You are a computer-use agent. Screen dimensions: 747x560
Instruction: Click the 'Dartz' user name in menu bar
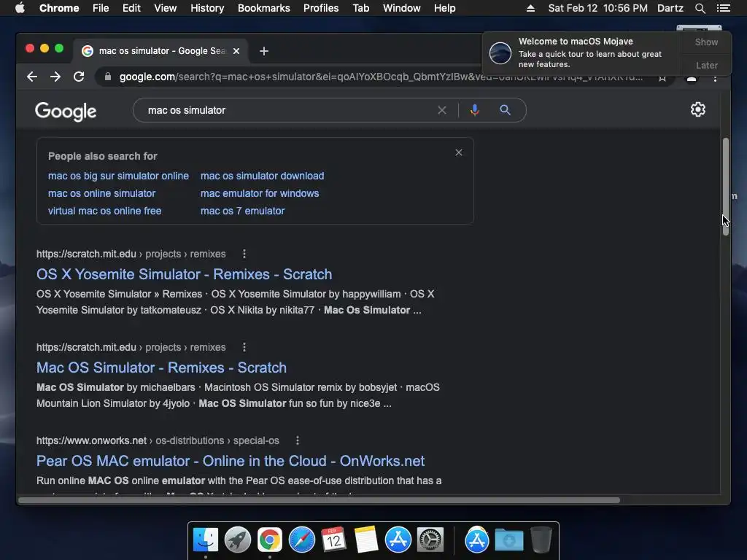pyautogui.click(x=670, y=8)
